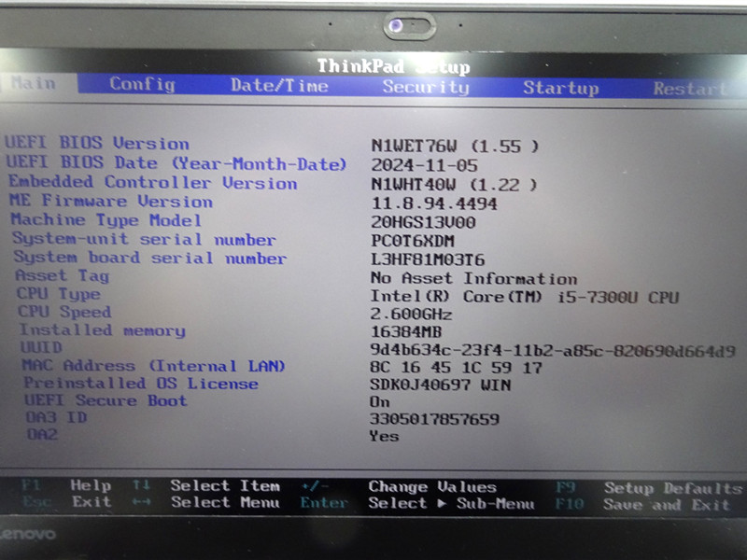Click the +/- key indicator

point(315,486)
